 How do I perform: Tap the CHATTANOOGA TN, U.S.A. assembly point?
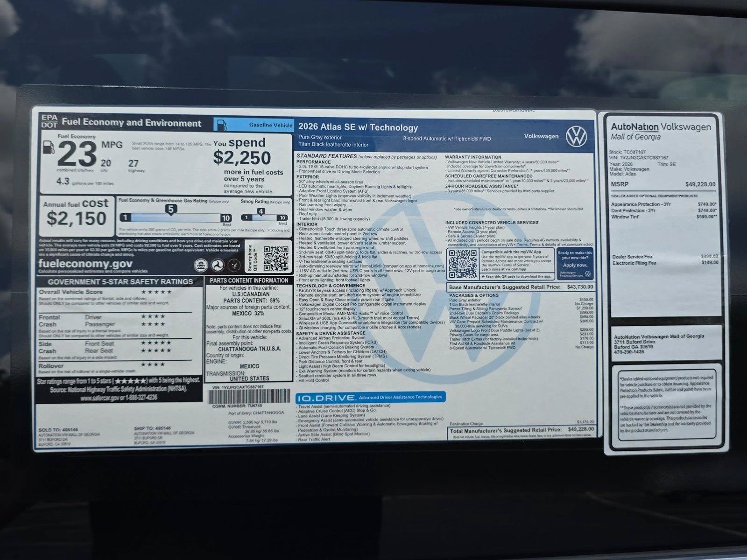249,349
